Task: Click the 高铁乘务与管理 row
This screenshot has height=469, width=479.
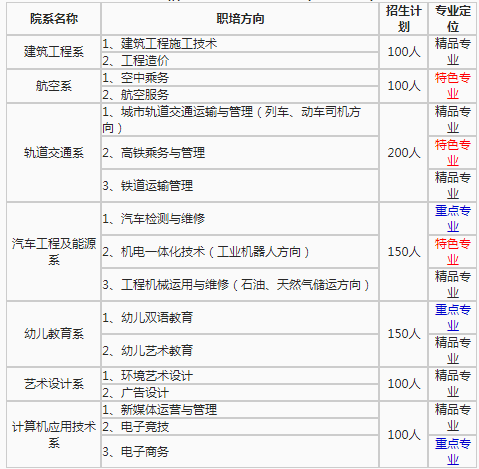Action: coord(240,153)
